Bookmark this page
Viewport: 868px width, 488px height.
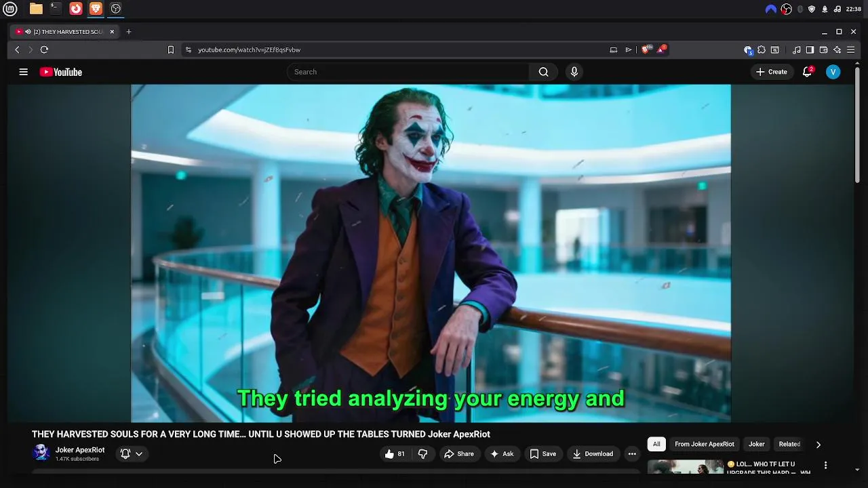point(171,49)
